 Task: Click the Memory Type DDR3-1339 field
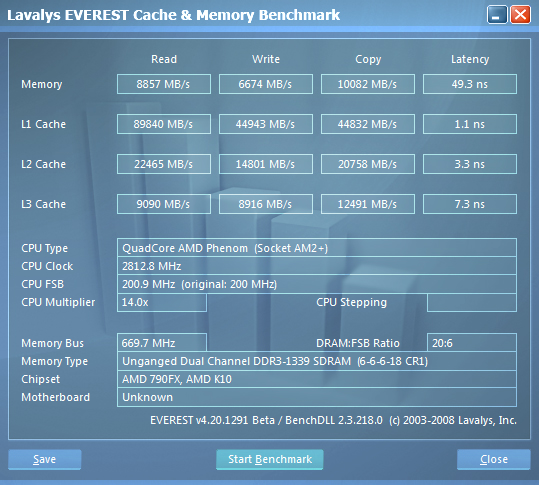(x=317, y=361)
